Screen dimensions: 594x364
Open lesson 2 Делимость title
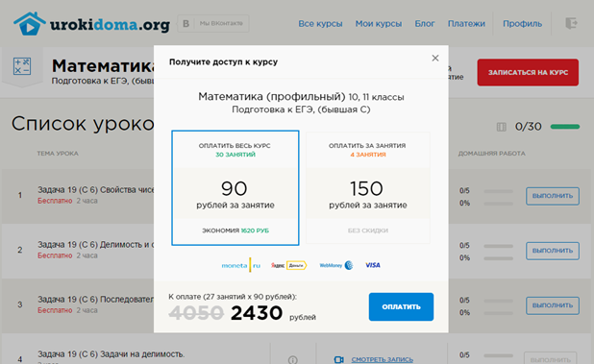pos(95,245)
